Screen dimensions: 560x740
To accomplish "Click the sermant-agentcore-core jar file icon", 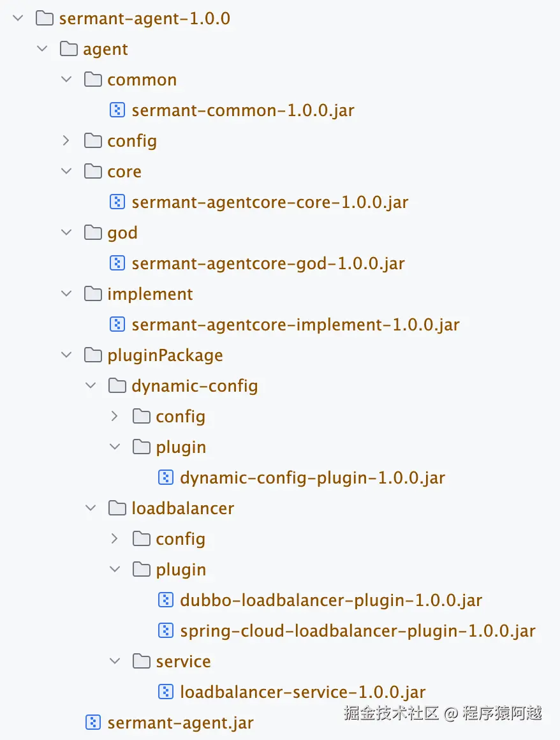I will (x=117, y=202).
